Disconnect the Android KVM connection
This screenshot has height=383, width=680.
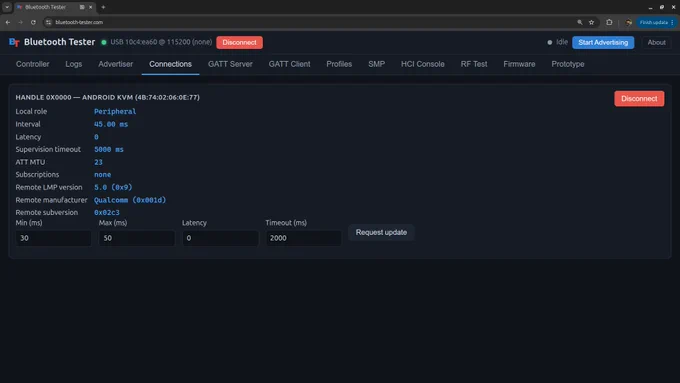(x=639, y=98)
